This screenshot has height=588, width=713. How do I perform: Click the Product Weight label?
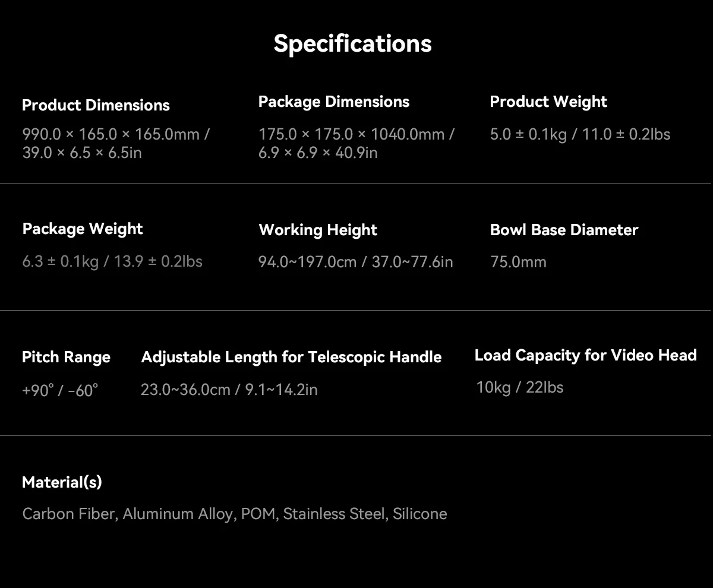[548, 102]
